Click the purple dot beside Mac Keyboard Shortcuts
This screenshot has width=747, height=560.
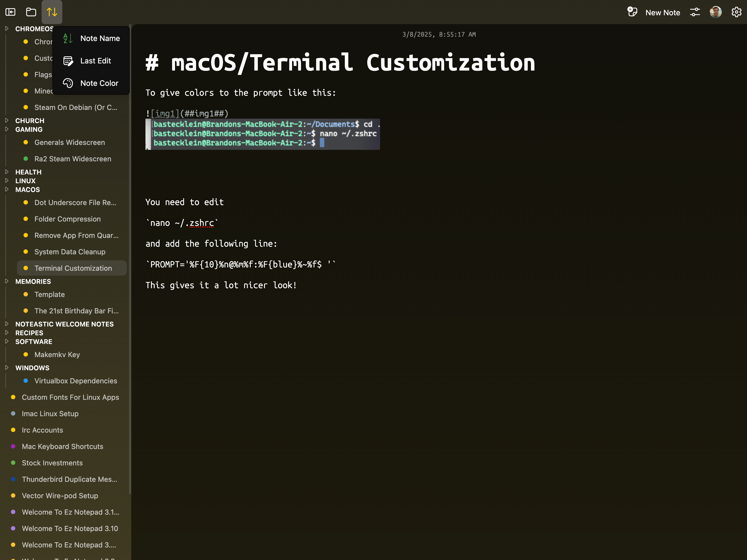[13, 446]
